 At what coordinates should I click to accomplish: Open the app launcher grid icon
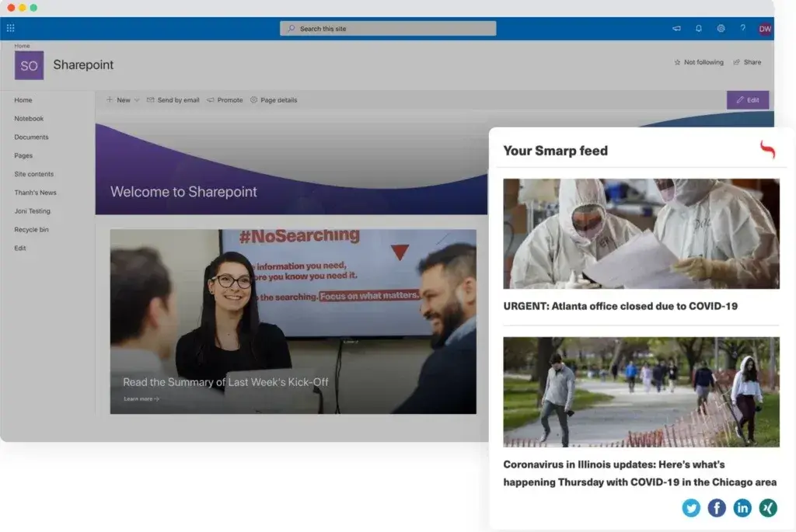pyautogui.click(x=10, y=29)
